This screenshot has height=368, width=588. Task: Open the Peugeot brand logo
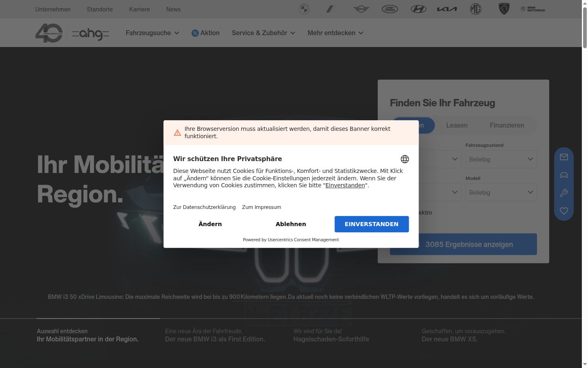pos(504,9)
